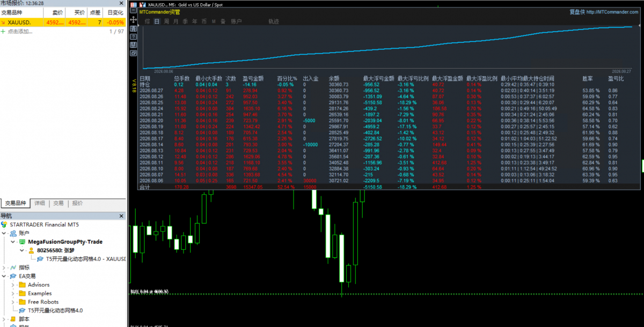Collapse the 账户 accounts tree node
This screenshot has height=327, width=644.
(x=4, y=233)
